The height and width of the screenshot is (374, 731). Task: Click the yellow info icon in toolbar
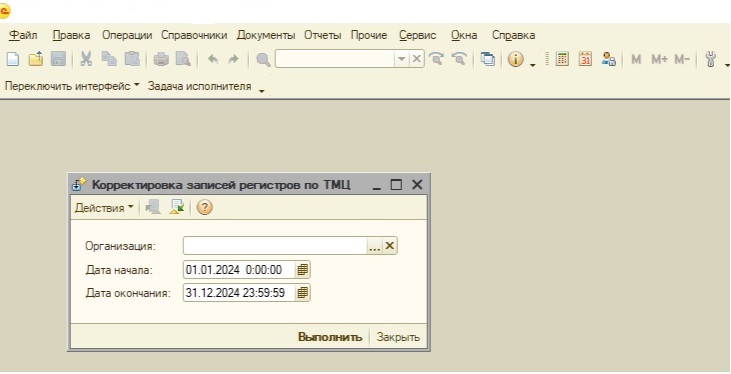click(515, 59)
